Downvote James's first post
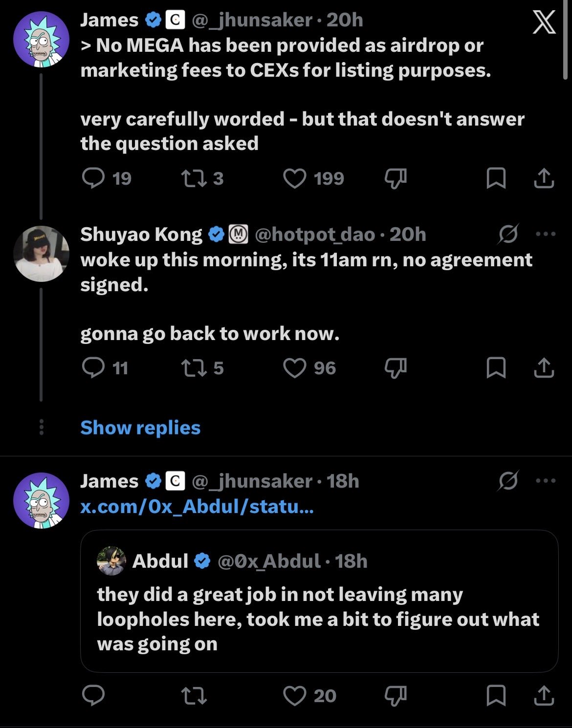Viewport: 572px width, 728px height. [396, 179]
